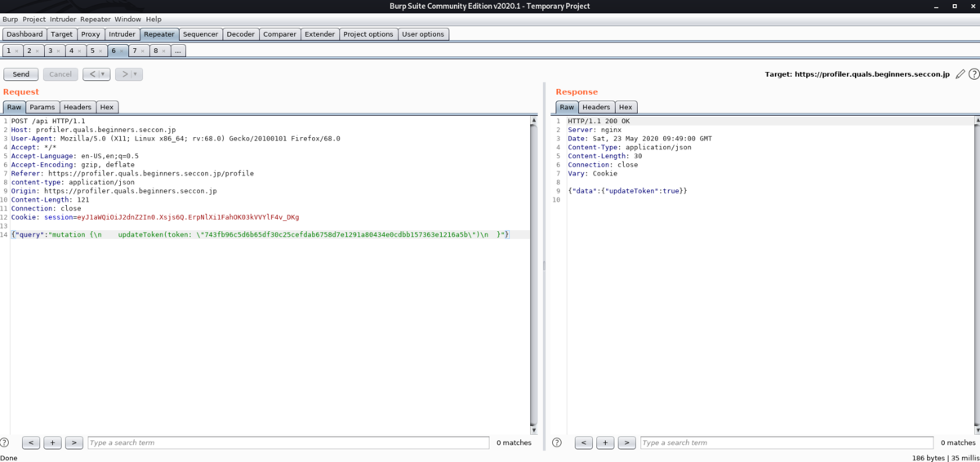Close Repeater tab 7 with its x
The image size is (980, 462).
click(x=144, y=51)
